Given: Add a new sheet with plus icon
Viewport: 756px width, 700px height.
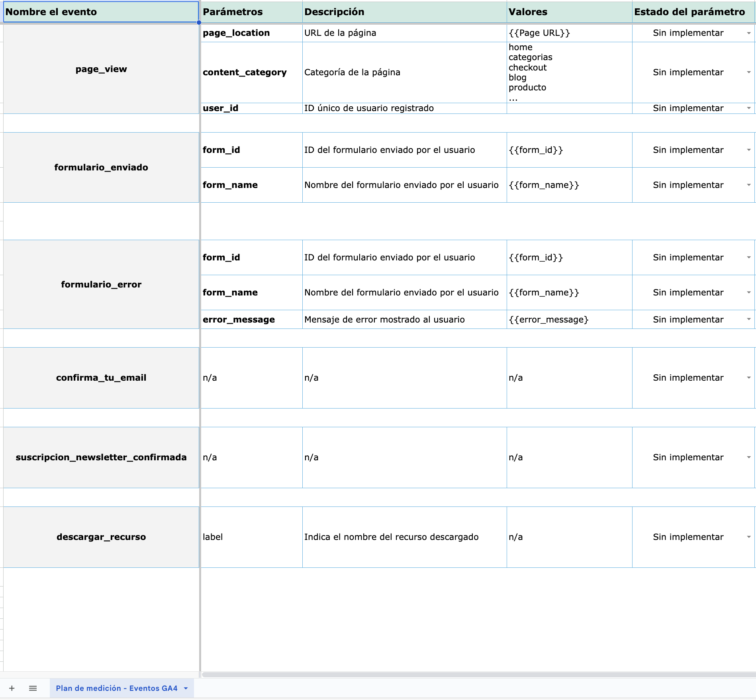Looking at the screenshot, I should (12, 688).
